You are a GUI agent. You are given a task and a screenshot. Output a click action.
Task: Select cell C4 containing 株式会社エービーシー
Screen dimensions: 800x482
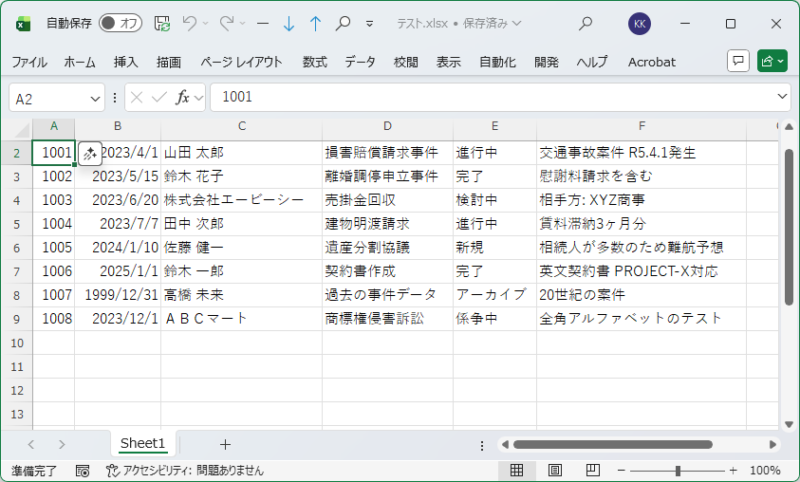click(241, 200)
